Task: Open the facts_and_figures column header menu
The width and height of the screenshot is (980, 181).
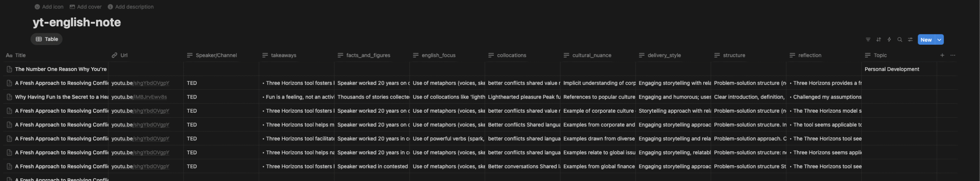Action: point(372,55)
